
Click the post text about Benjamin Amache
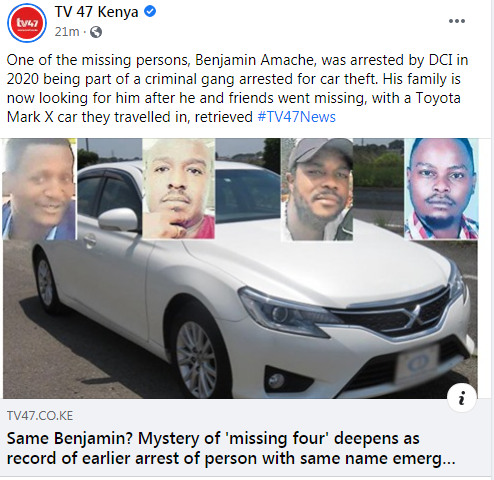[237, 88]
